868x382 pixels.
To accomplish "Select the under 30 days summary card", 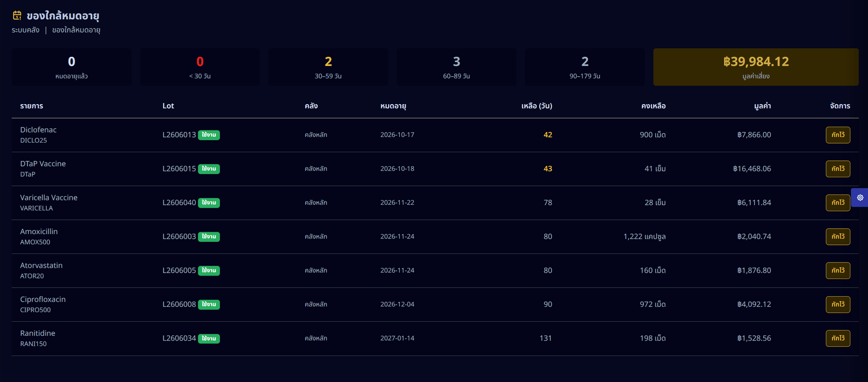I will tap(200, 67).
